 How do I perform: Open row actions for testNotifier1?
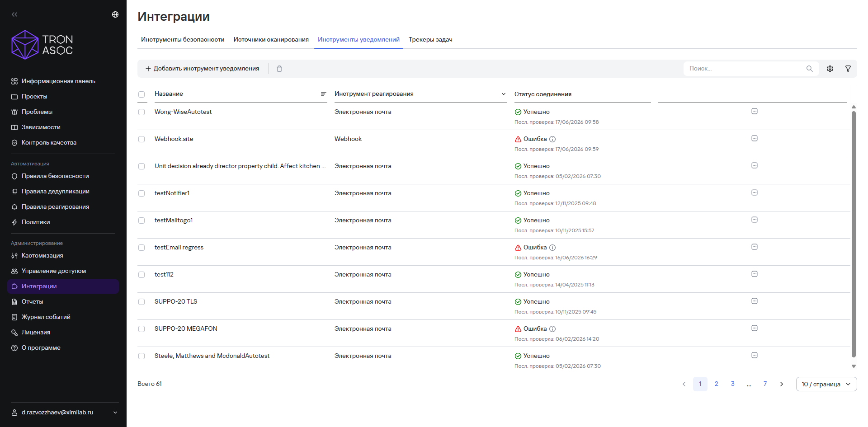755,192
